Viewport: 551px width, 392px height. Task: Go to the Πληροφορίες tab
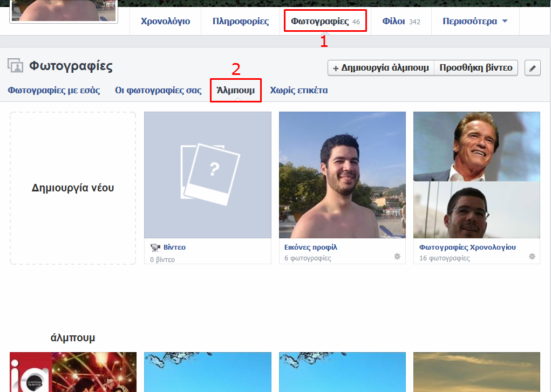(x=240, y=22)
